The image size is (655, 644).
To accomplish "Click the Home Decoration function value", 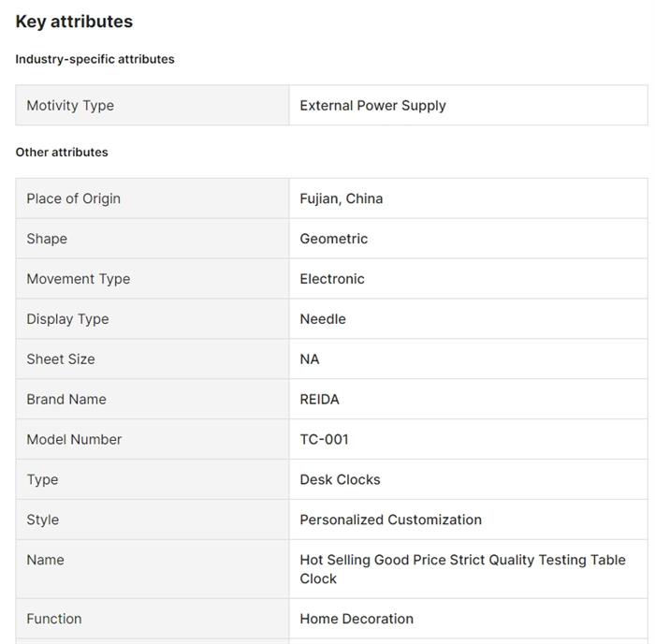I will (x=356, y=619).
